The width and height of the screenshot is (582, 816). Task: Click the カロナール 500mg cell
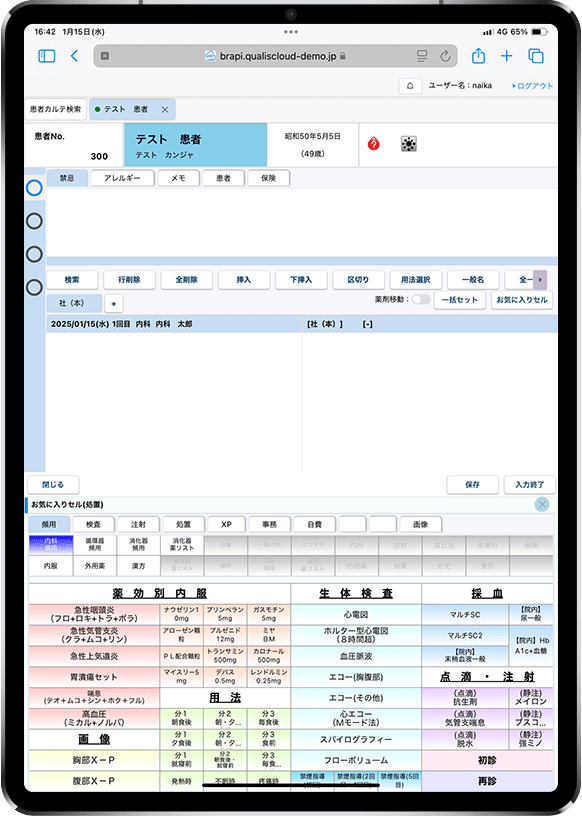tap(269, 656)
